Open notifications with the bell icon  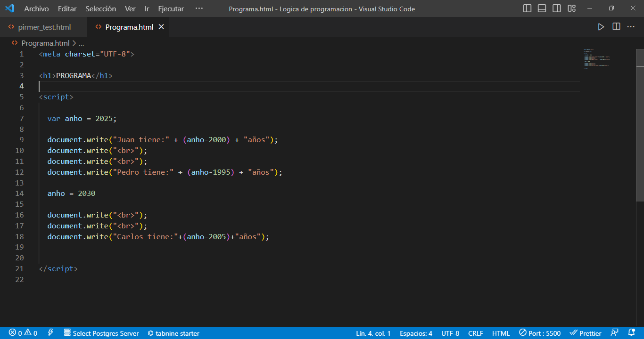(x=632, y=333)
